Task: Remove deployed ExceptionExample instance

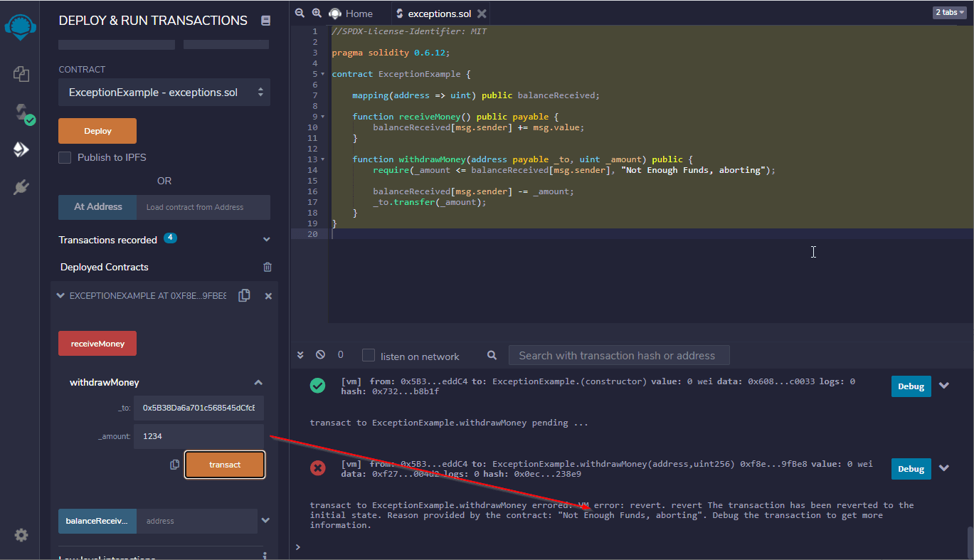Action: [268, 296]
